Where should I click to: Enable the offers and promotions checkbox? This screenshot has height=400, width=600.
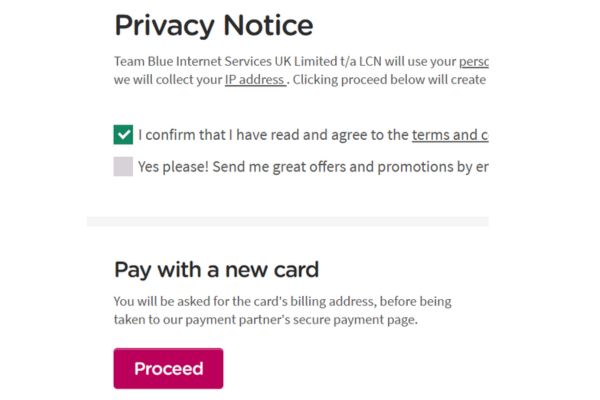124,167
